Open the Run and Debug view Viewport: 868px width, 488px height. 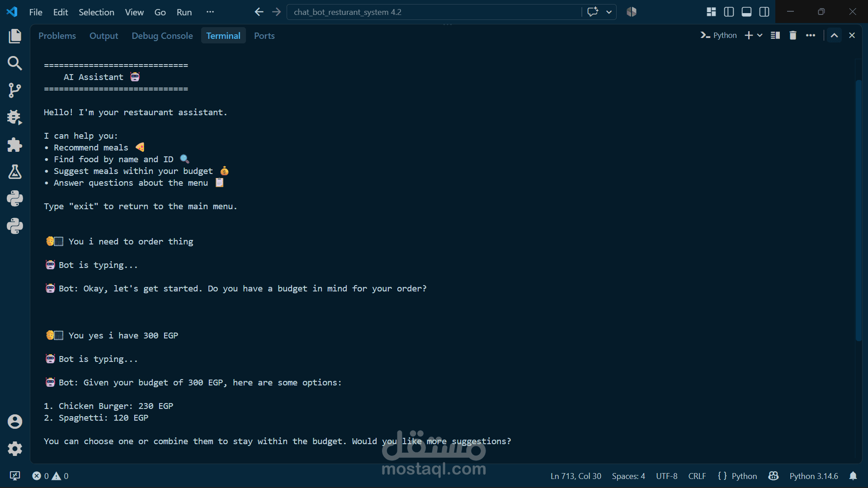coord(15,117)
